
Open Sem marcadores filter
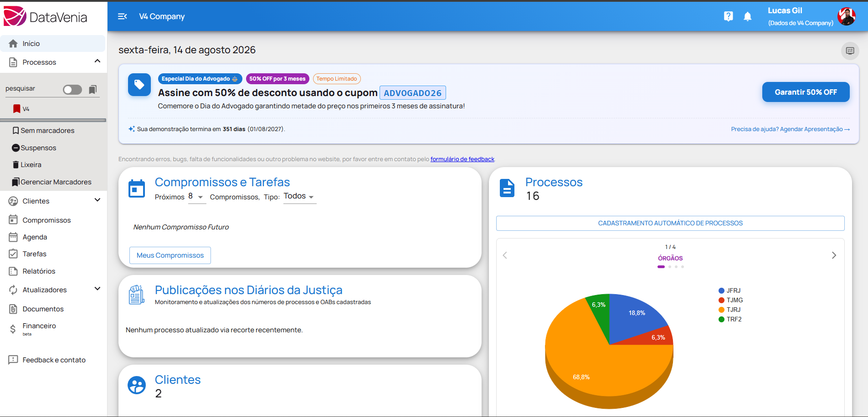coord(44,131)
